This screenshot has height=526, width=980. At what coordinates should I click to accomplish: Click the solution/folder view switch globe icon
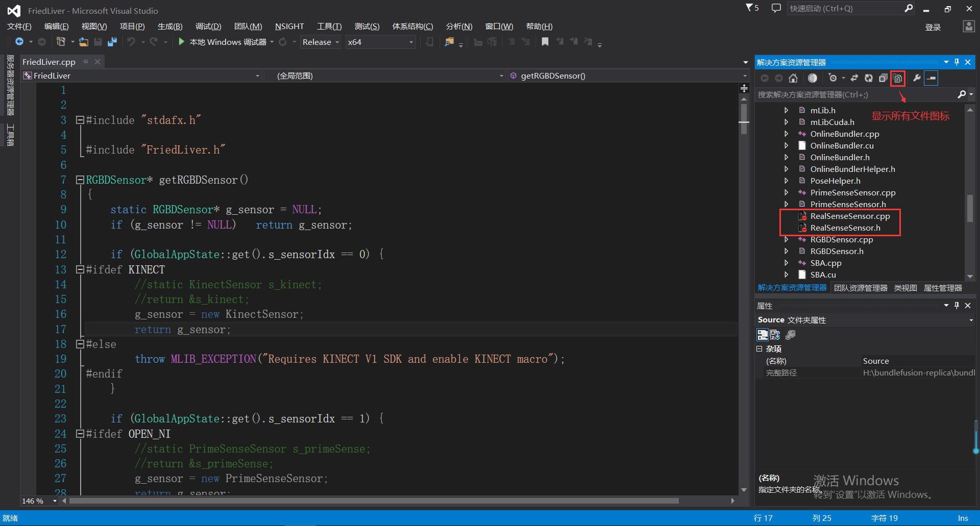click(813, 78)
